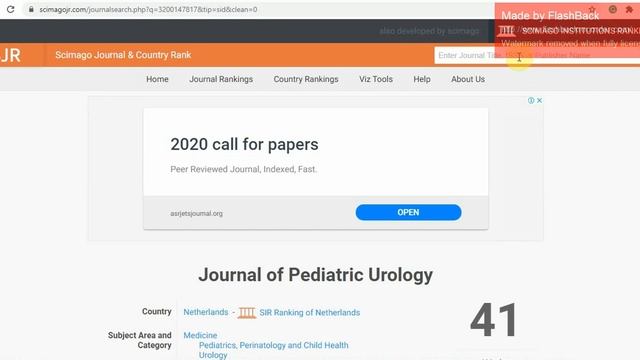Focus the Enter Journal Title search field
640x360 pixels.
(x=537, y=55)
